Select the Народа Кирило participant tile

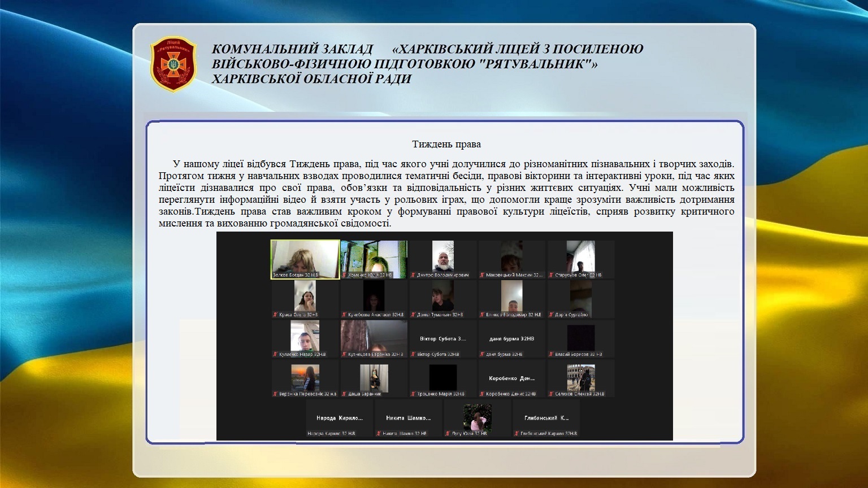pos(339,418)
